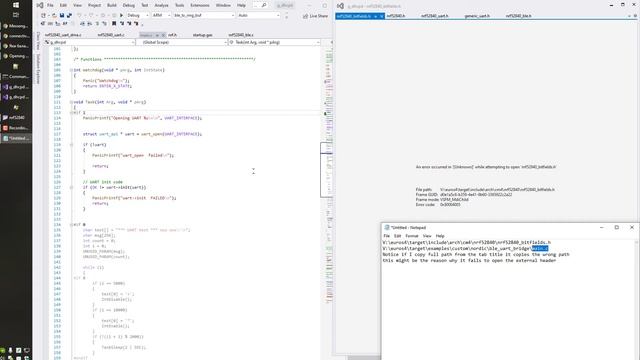The height and width of the screenshot is (360, 640).
Task: Open the Edit menu in Visual Studio
Action: (x=63, y=5)
